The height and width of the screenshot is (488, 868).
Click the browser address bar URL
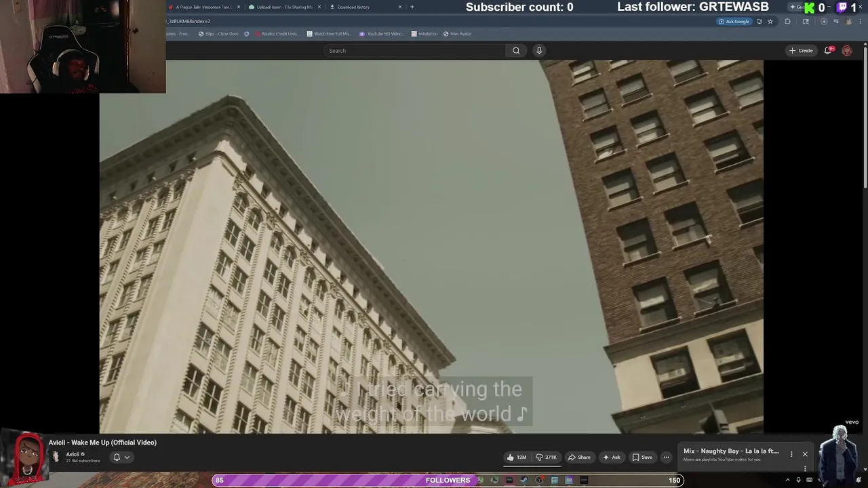[189, 21]
